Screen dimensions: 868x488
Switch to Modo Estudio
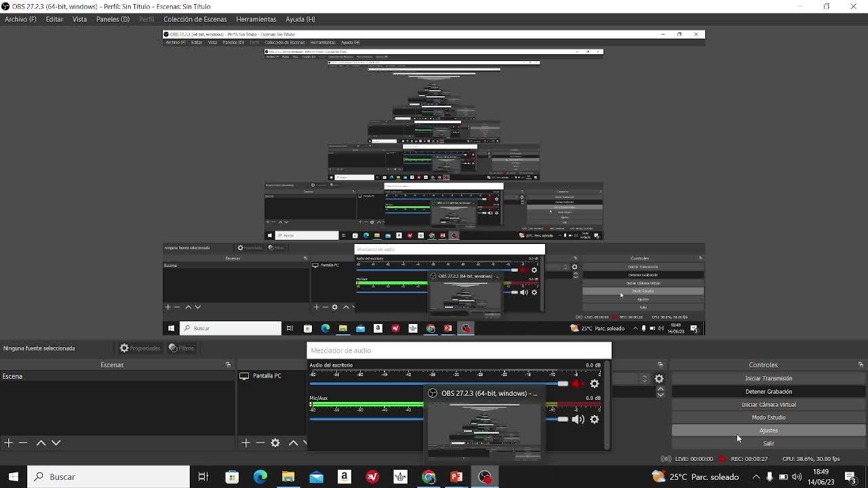click(x=768, y=417)
